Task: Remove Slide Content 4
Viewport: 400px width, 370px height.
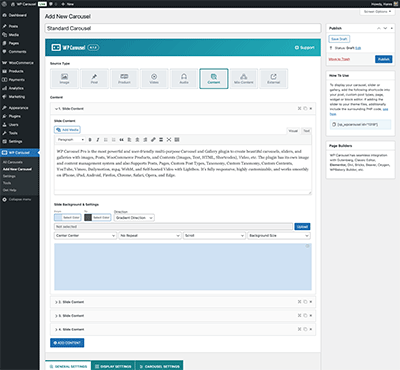Action: pyautogui.click(x=311, y=329)
